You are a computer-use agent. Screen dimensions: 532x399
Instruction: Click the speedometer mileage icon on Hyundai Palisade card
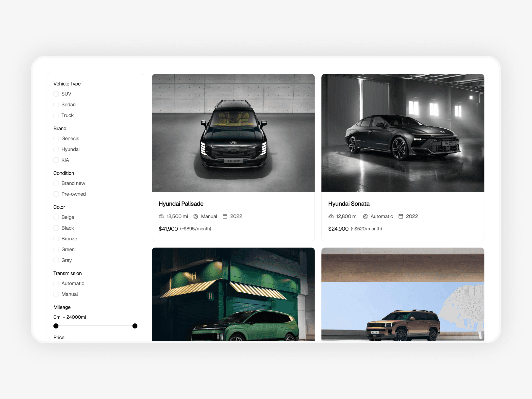[x=161, y=216]
